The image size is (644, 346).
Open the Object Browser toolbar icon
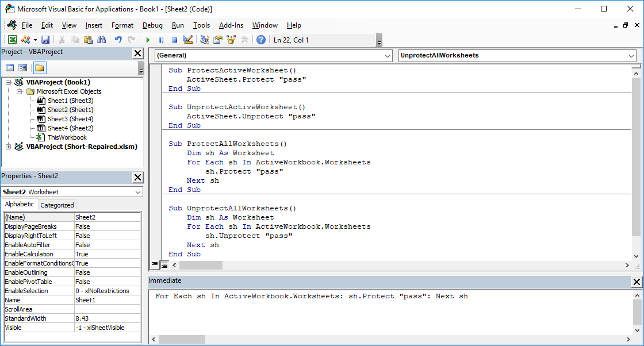[x=231, y=40]
